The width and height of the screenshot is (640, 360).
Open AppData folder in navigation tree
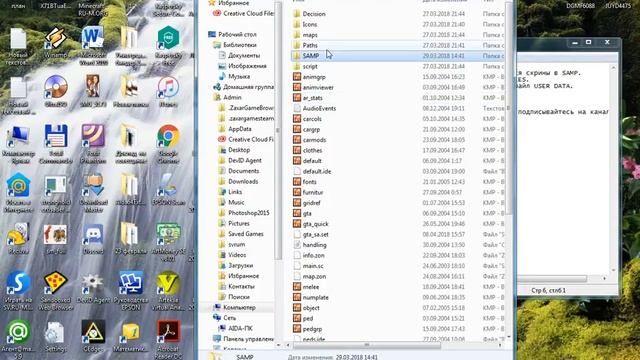tap(240, 129)
